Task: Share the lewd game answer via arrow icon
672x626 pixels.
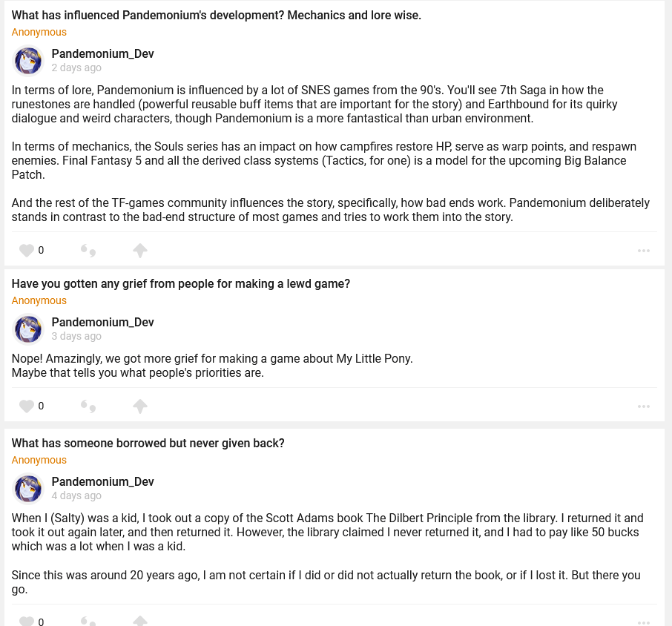Action: point(140,406)
